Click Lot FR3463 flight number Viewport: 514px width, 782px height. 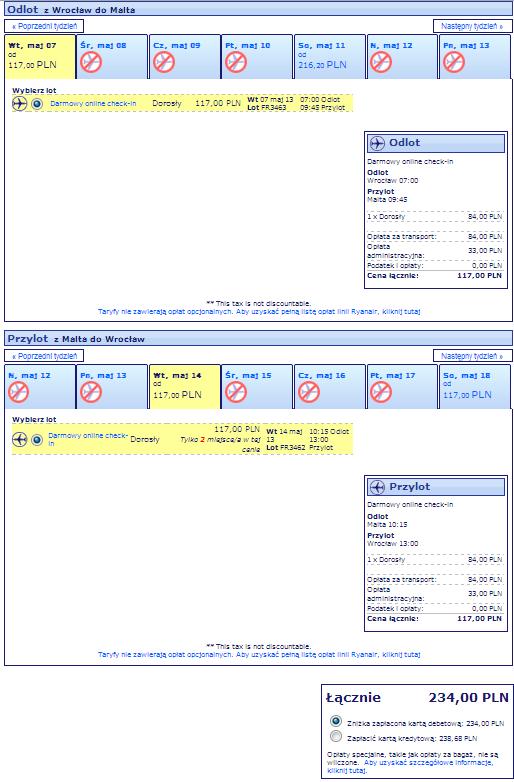pyautogui.click(x=267, y=108)
